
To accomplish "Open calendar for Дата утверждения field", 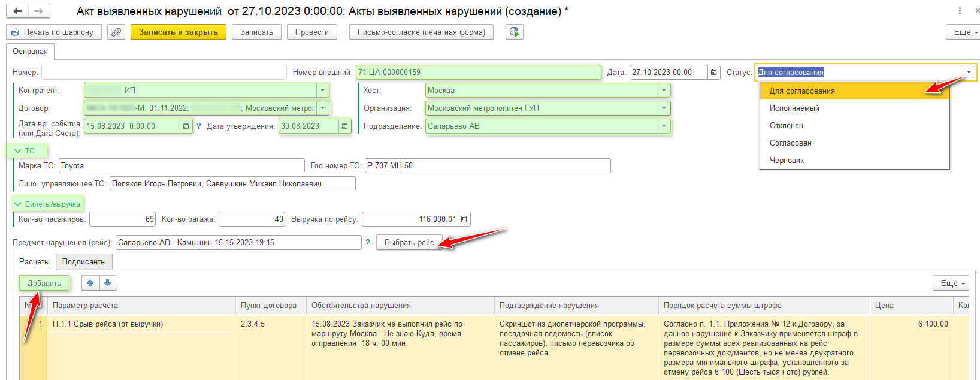I will click(344, 126).
